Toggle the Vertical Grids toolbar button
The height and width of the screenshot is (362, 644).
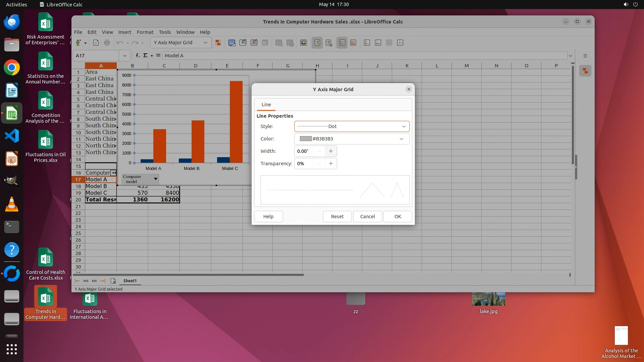click(x=353, y=43)
